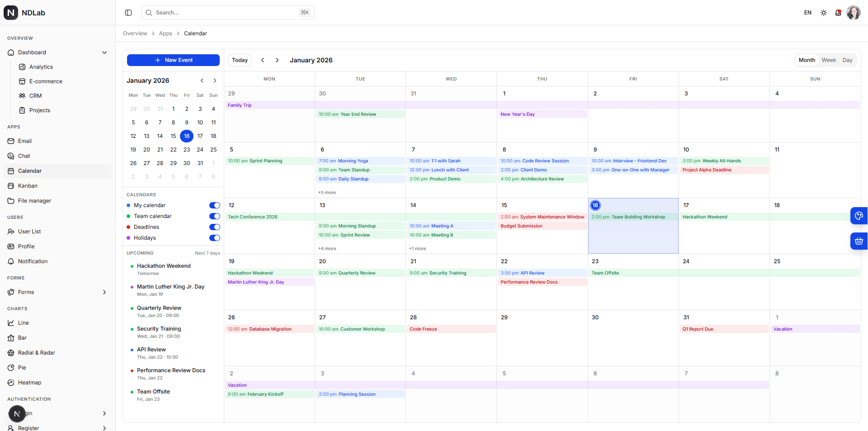Turn off the Holidays calendar
This screenshot has width=868, height=431.
click(x=214, y=238)
